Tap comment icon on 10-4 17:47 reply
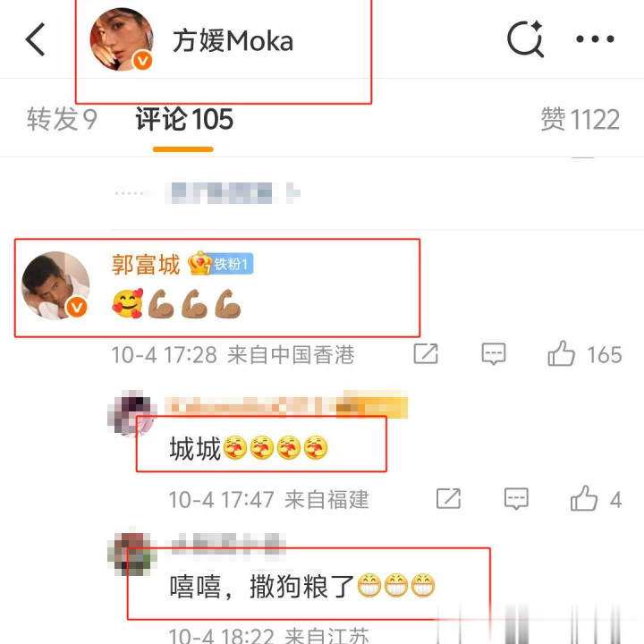This screenshot has width=644, height=644. pos(516,499)
